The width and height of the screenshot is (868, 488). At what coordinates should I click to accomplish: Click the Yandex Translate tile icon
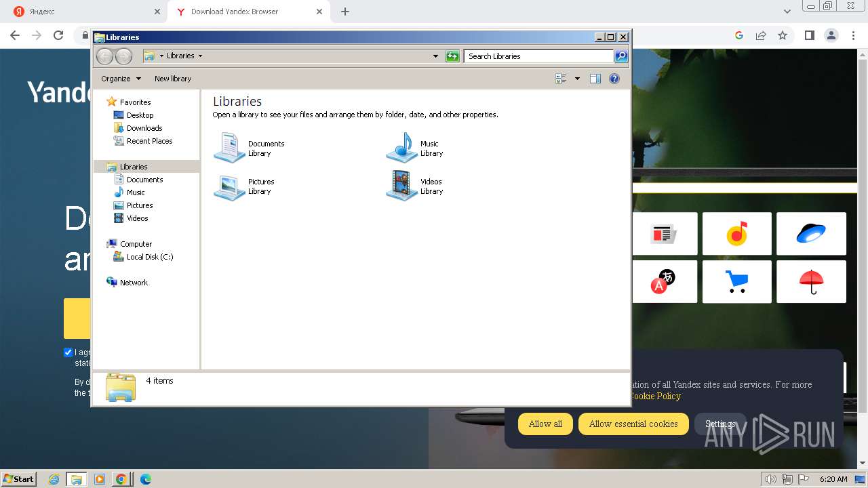click(664, 281)
